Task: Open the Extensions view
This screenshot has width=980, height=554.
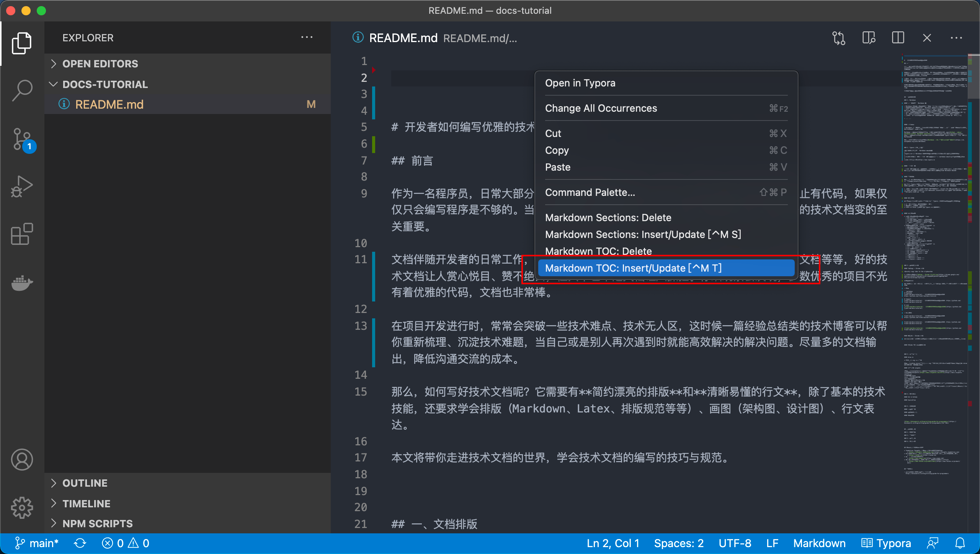Action: pyautogui.click(x=22, y=234)
